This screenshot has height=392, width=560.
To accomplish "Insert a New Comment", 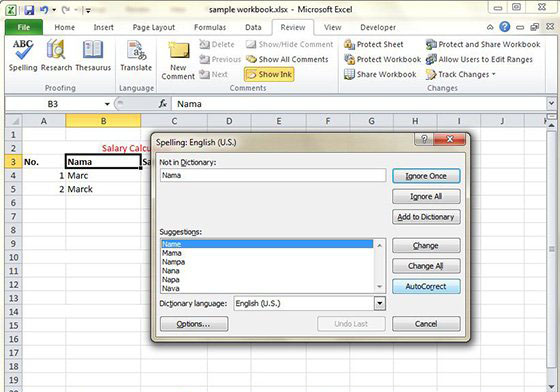I will click(178, 61).
